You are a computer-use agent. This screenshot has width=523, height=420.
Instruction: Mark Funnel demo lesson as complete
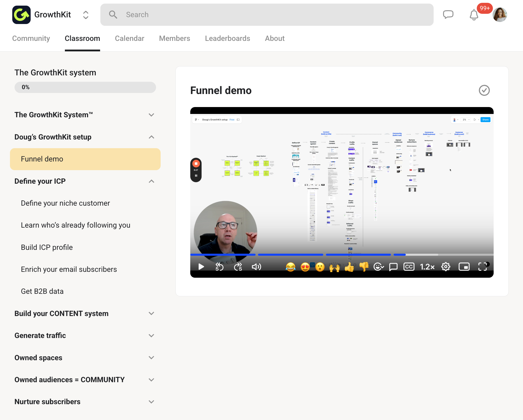point(484,90)
